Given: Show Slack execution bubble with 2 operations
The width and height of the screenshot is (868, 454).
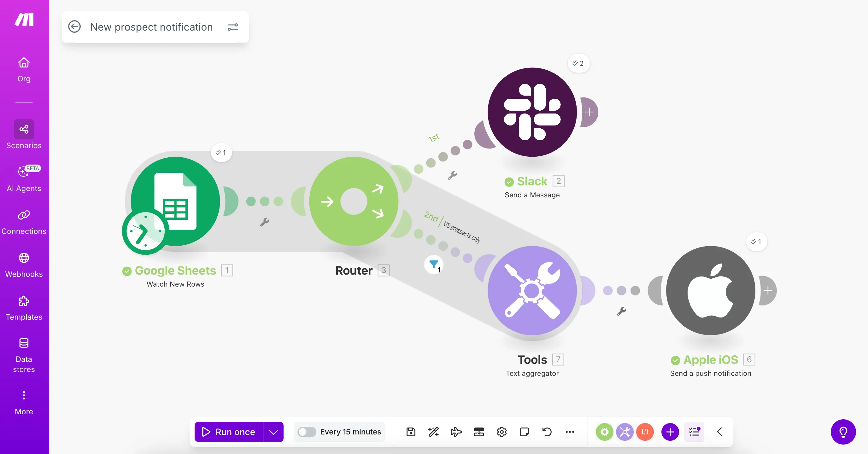Looking at the screenshot, I should (578, 63).
